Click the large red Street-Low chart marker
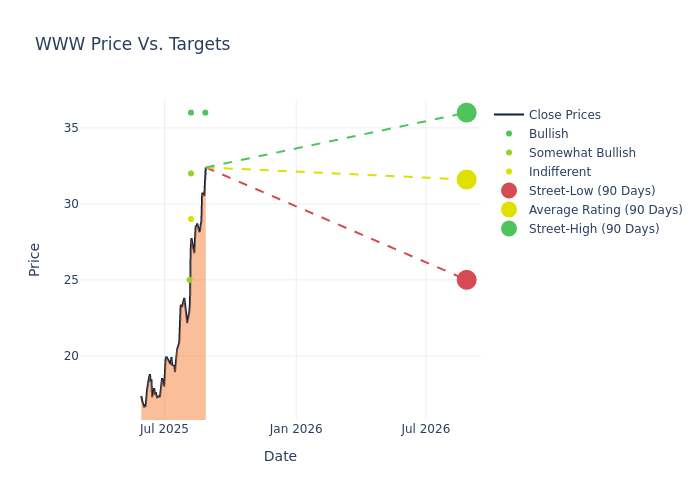Viewport: 700px width, 500px height. (x=466, y=280)
